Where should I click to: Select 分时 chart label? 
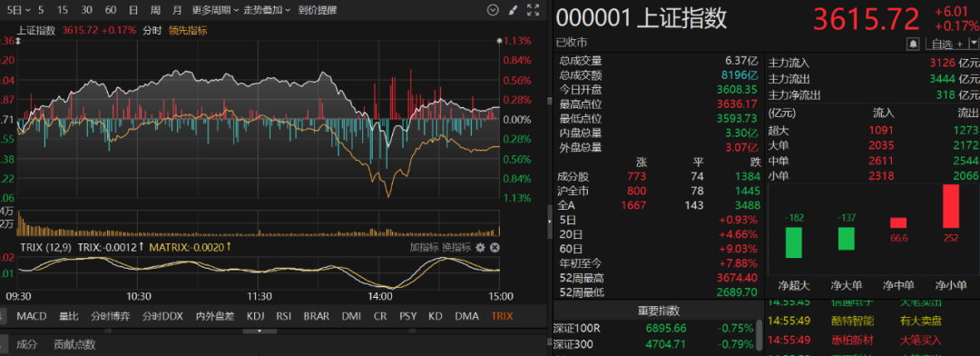pos(152,30)
